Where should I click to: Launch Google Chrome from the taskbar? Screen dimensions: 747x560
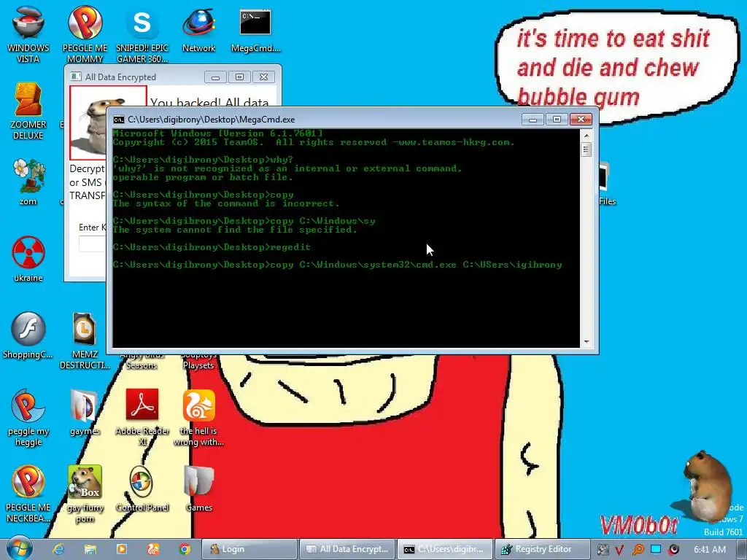pos(185,549)
